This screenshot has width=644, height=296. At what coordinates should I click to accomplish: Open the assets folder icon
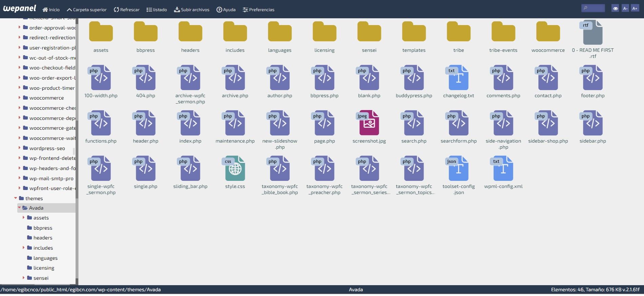[x=101, y=31]
